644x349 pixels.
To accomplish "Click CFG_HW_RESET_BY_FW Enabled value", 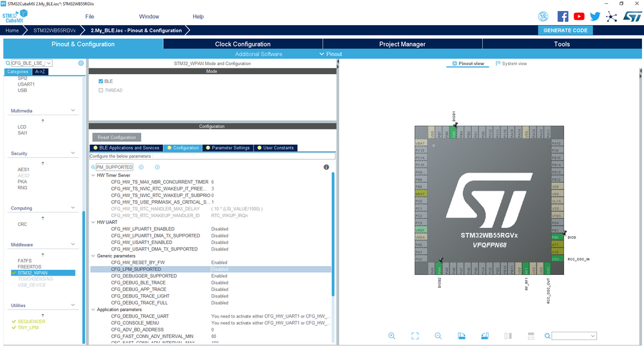I will click(219, 263).
